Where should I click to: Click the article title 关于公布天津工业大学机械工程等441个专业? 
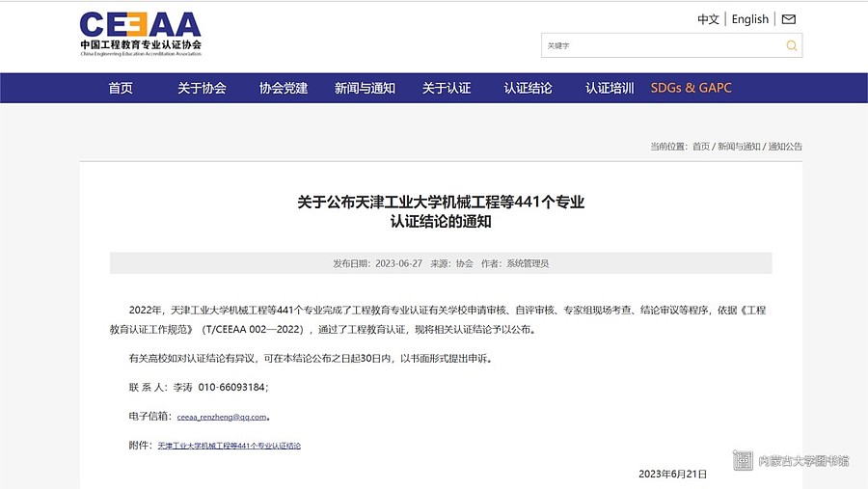pos(441,202)
